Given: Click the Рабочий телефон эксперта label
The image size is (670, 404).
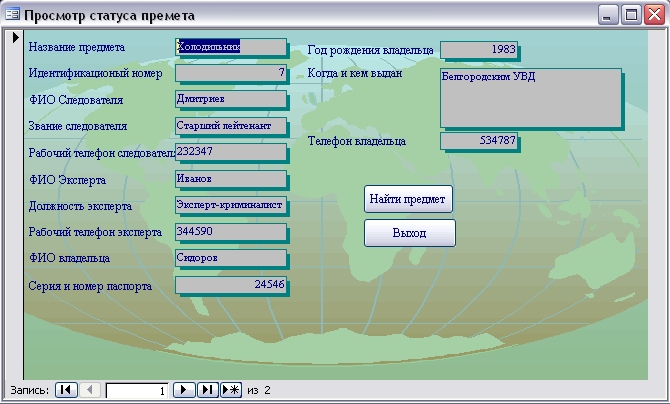Looking at the screenshot, I should pyautogui.click(x=95, y=232).
